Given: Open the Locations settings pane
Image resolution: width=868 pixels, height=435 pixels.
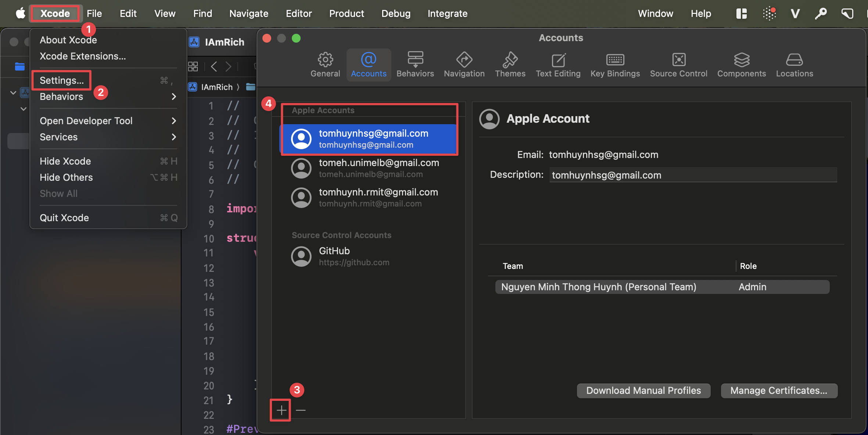Looking at the screenshot, I should pos(794,65).
